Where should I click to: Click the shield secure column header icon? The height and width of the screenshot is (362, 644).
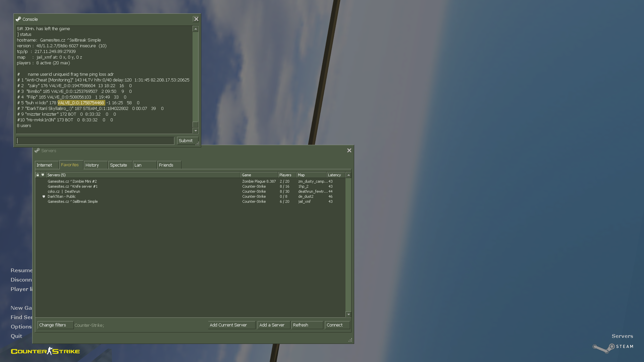coord(43,175)
